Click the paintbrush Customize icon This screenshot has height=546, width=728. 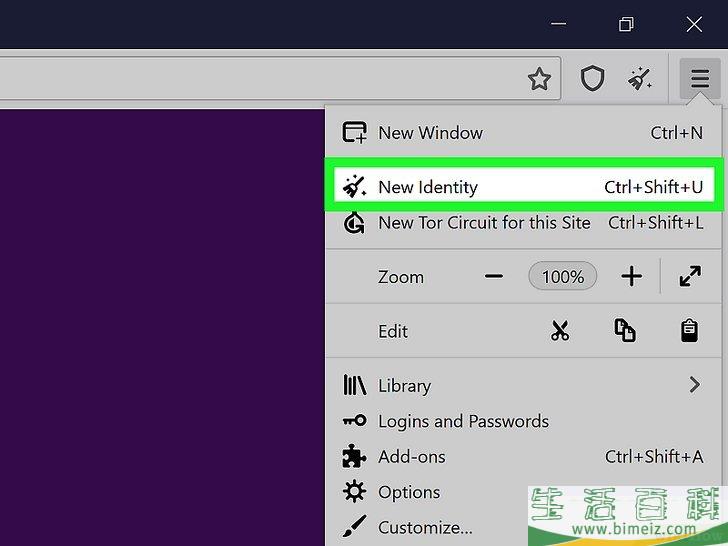(355, 526)
